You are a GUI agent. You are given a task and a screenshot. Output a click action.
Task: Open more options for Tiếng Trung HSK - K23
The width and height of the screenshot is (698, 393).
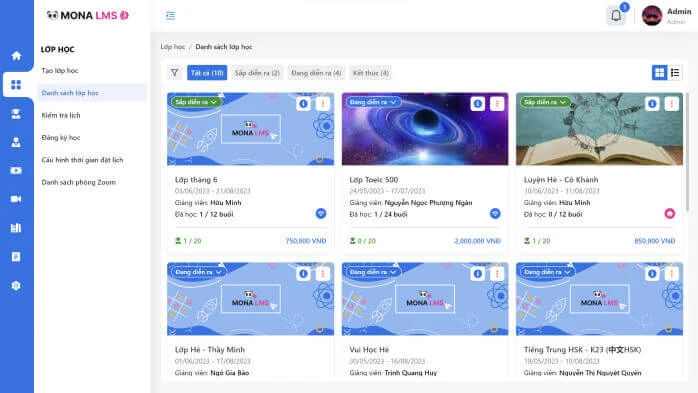672,274
